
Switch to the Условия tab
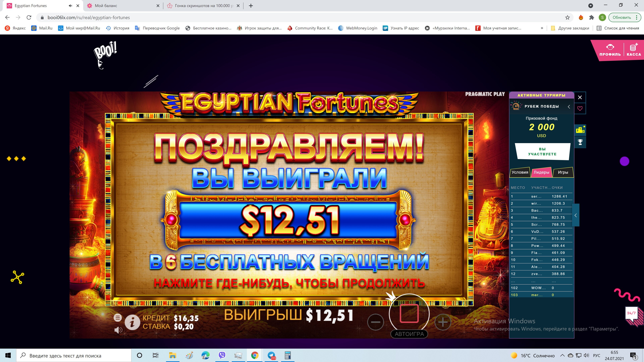[520, 172]
